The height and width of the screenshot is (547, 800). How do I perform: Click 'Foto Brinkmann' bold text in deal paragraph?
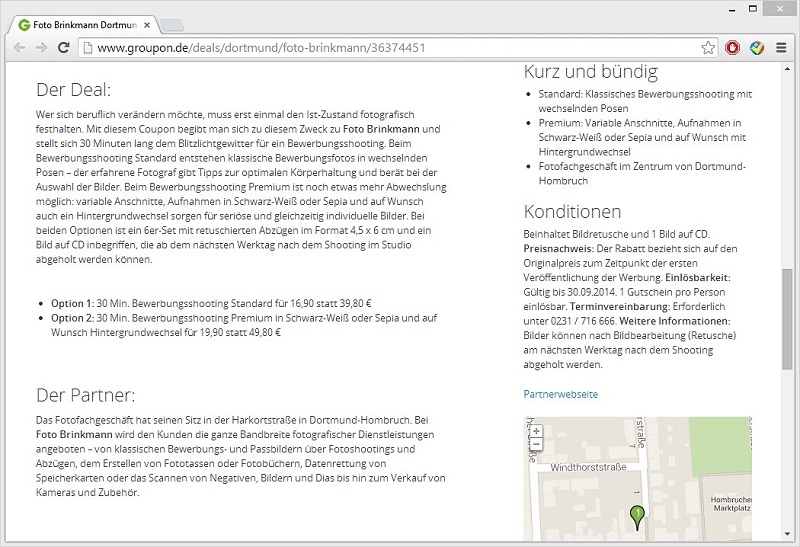coord(381,129)
